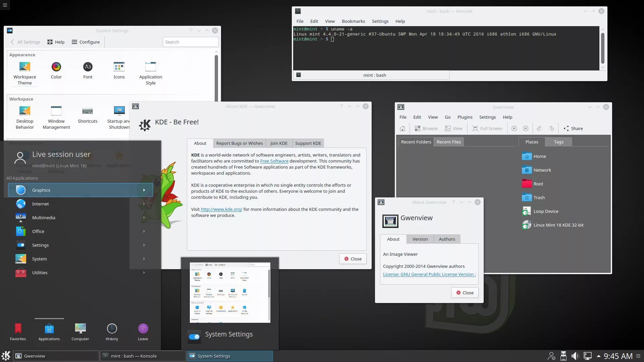The height and width of the screenshot is (362, 644).
Task: Switch to Tags tab in Gwenview
Action: pyautogui.click(x=558, y=142)
